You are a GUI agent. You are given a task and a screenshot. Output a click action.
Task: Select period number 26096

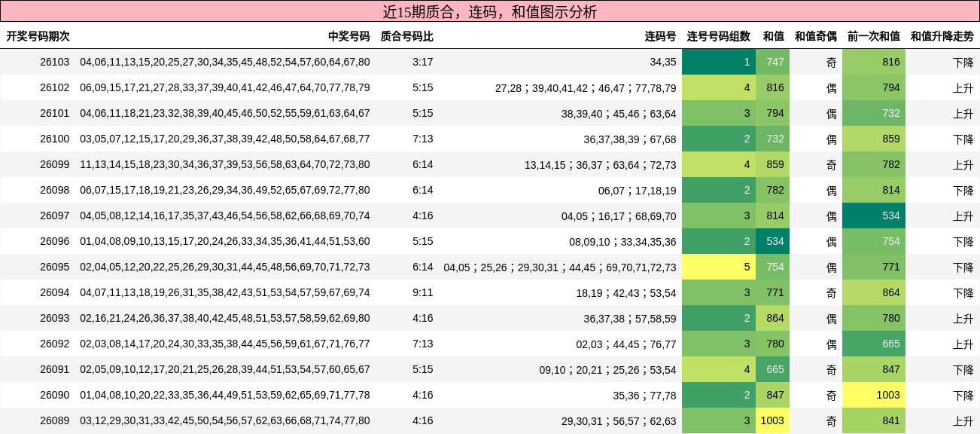(x=54, y=241)
